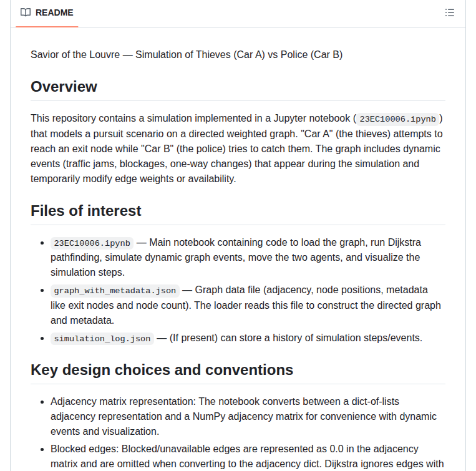Click the Files of interest heading

(85, 211)
